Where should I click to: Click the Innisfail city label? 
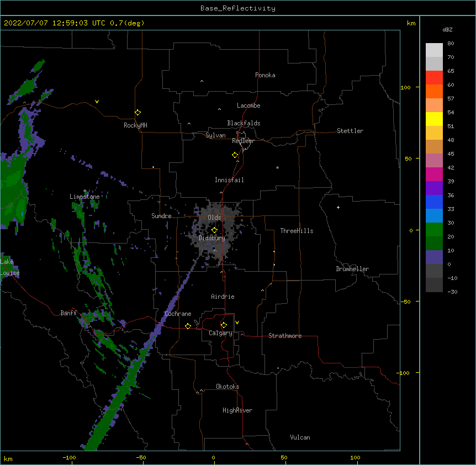point(229,180)
